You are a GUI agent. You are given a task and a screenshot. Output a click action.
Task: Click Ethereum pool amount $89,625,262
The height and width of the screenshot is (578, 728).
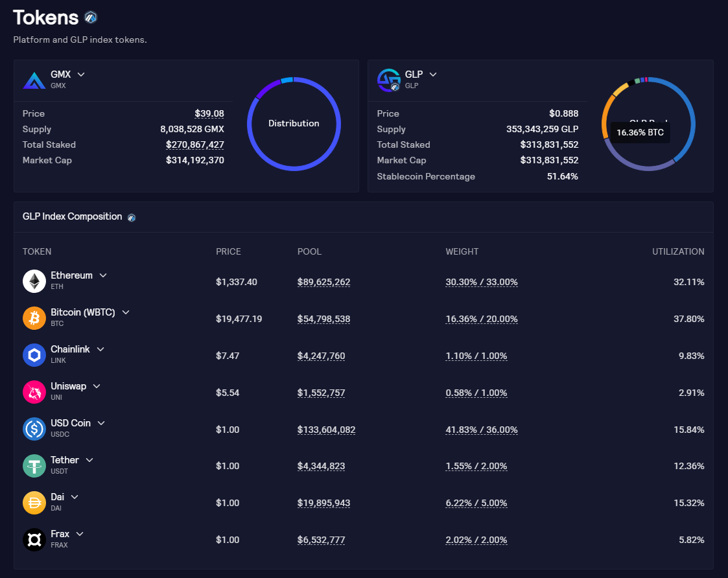(x=323, y=283)
